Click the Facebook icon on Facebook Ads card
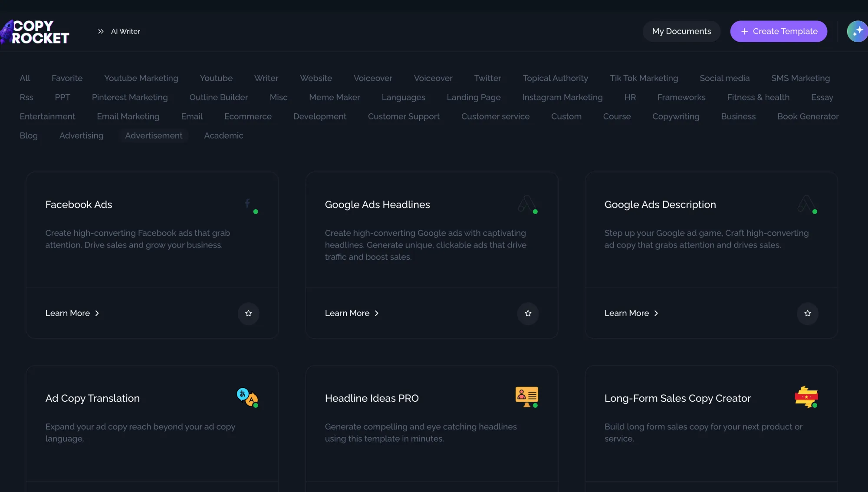The width and height of the screenshot is (868, 492). click(247, 203)
